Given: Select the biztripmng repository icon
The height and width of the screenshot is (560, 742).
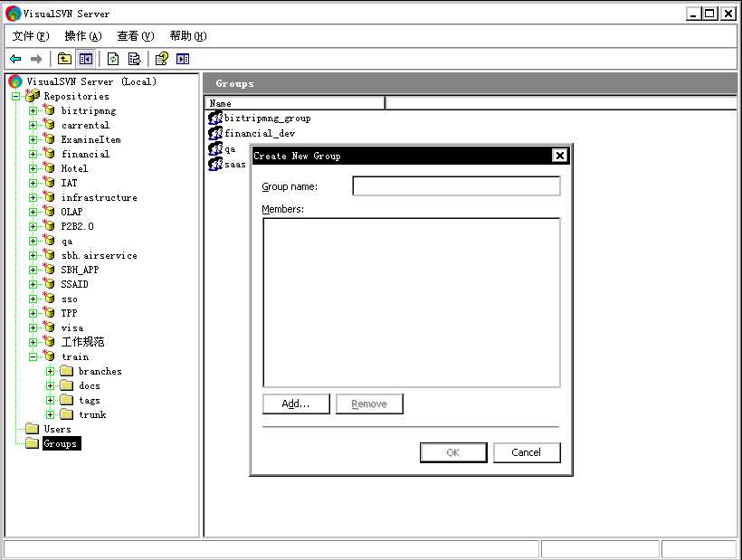Looking at the screenshot, I should [x=49, y=110].
